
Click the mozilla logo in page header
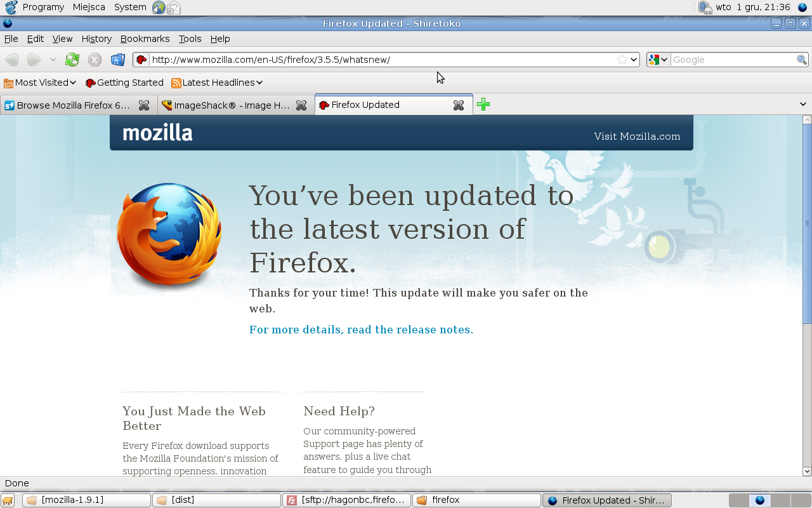pos(157,133)
